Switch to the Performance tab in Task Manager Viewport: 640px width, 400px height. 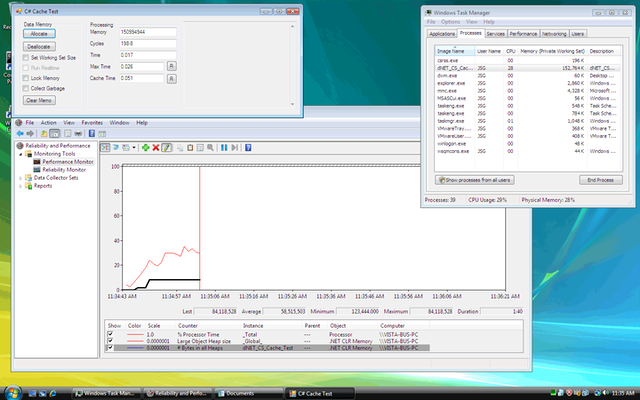523,34
